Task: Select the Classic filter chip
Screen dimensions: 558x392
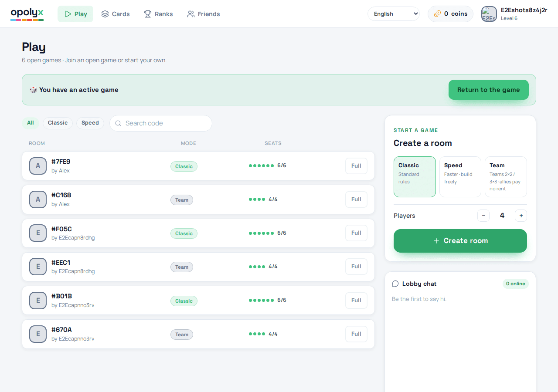Action: [58, 123]
